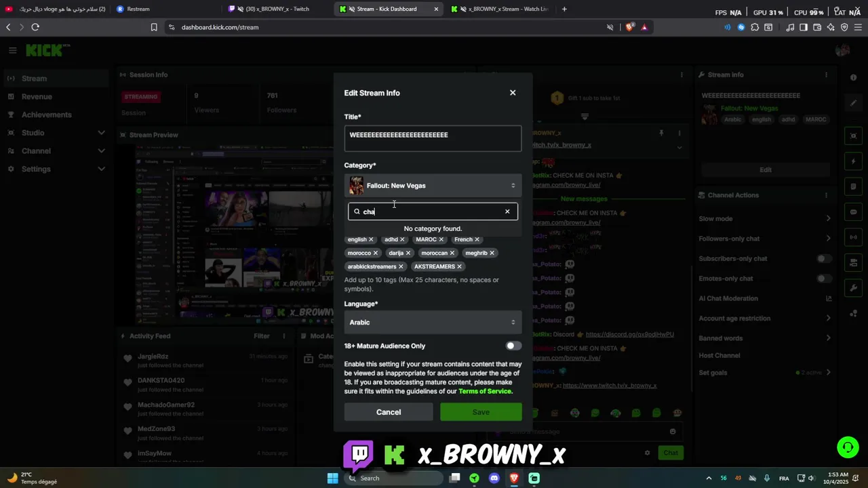868x488 pixels.
Task: Click the Cancel button
Action: [389, 412]
